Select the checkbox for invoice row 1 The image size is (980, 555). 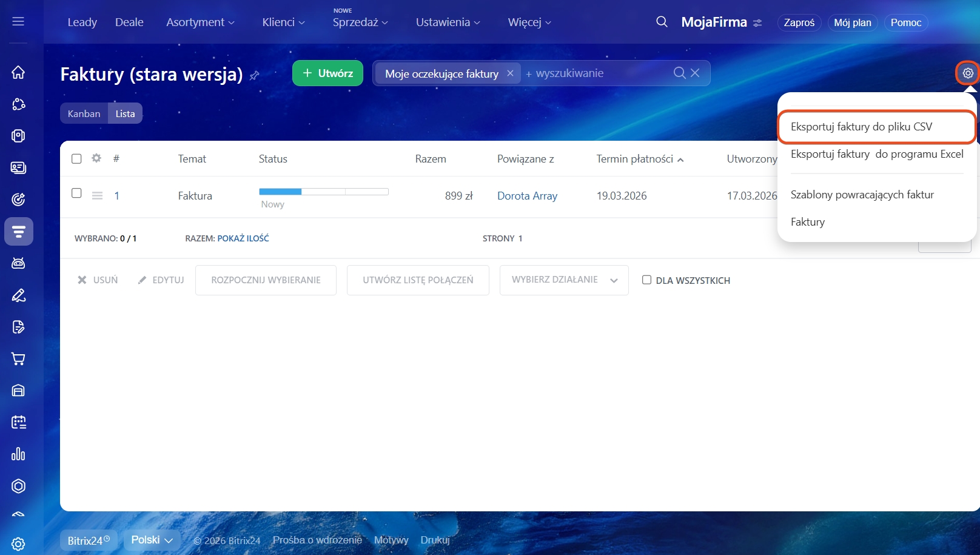(x=76, y=193)
